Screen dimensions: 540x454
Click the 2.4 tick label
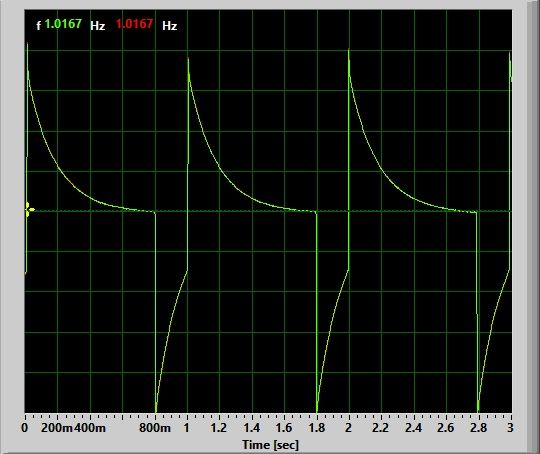(x=413, y=428)
